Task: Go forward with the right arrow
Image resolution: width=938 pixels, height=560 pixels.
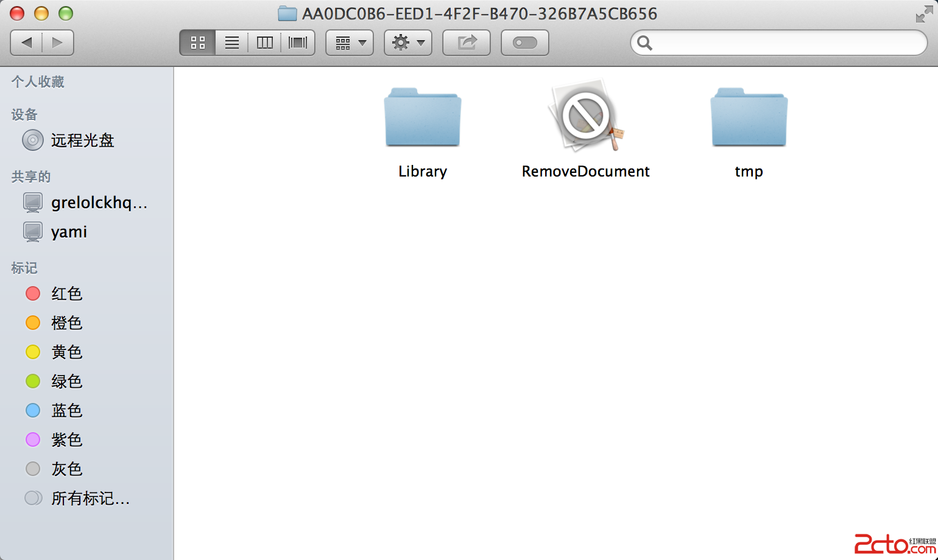Action: coord(58,43)
